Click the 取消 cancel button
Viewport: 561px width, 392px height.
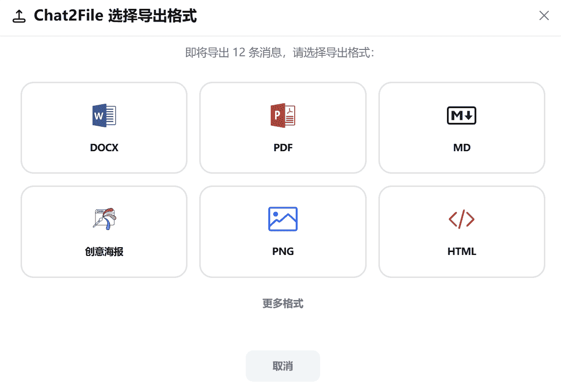[283, 366]
